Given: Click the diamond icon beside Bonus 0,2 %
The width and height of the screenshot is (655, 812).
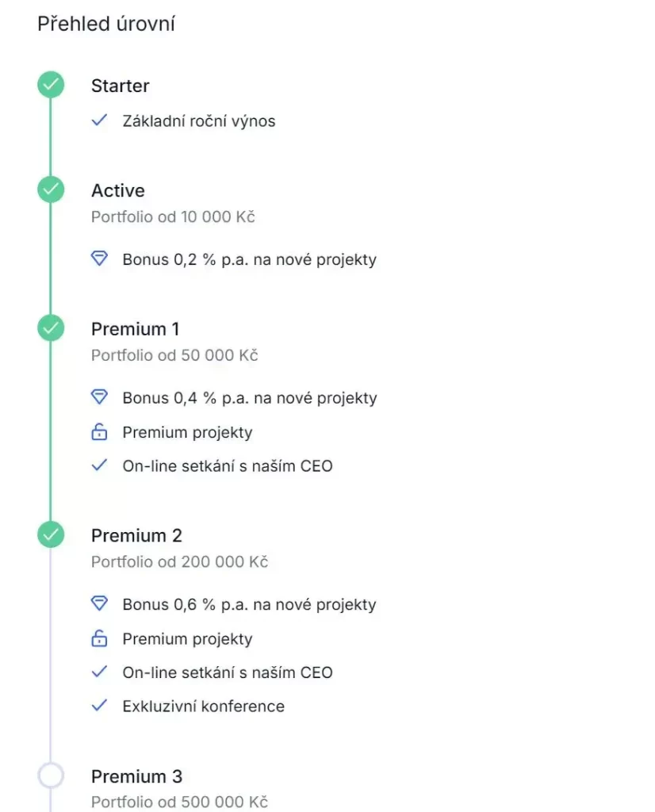Looking at the screenshot, I should tap(99, 259).
